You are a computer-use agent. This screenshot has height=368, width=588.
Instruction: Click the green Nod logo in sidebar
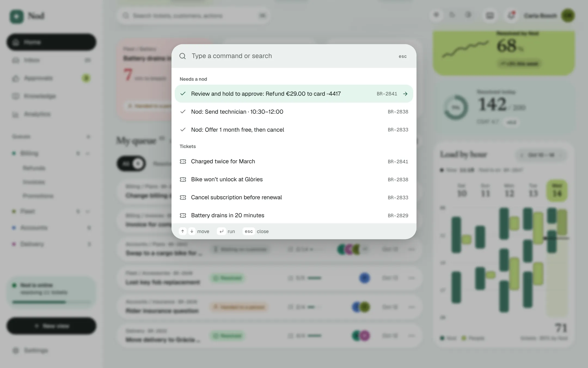[17, 16]
